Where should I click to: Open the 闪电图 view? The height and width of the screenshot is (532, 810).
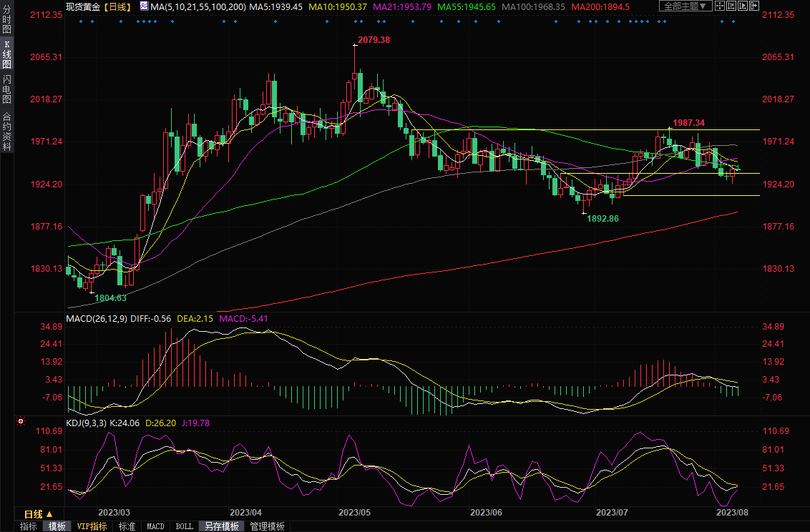[6, 89]
